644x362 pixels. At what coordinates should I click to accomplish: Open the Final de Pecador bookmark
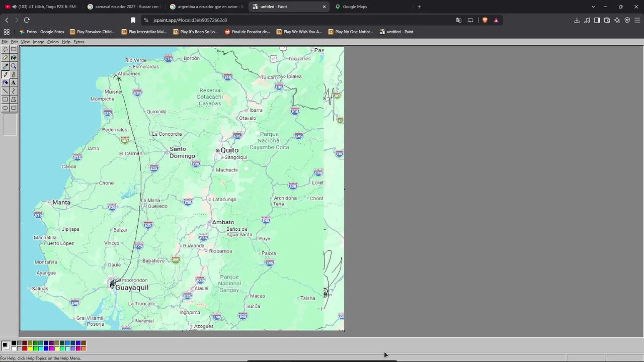coord(247,32)
